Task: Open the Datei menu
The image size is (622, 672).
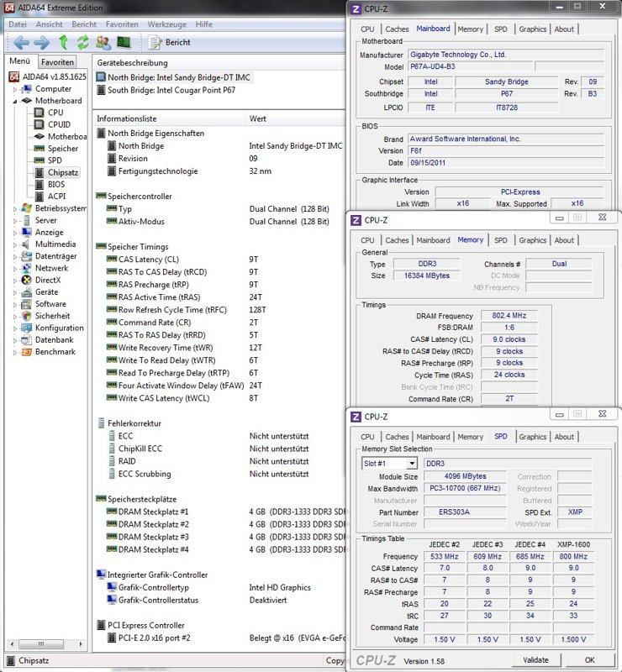Action: click(18, 24)
